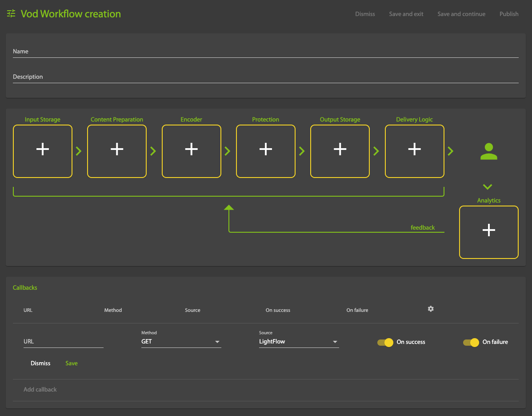Click the green user icon
532x416 pixels.
pyautogui.click(x=488, y=152)
